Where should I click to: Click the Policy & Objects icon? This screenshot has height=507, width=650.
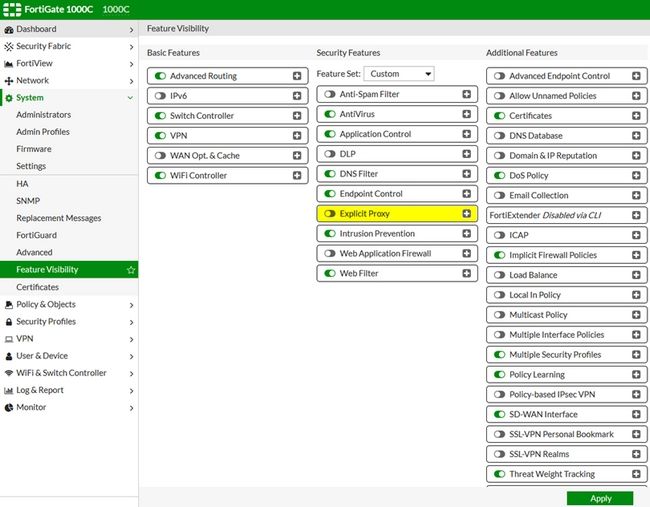pos(9,305)
